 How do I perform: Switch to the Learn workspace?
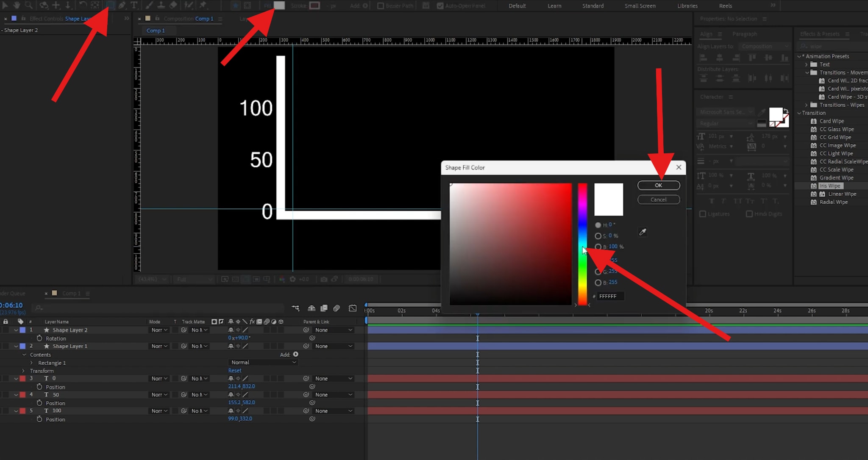[554, 6]
